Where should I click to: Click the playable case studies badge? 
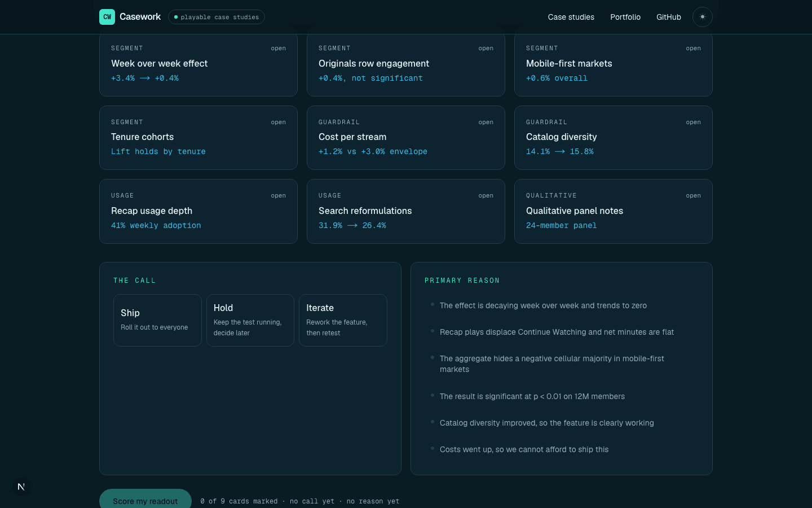click(217, 17)
